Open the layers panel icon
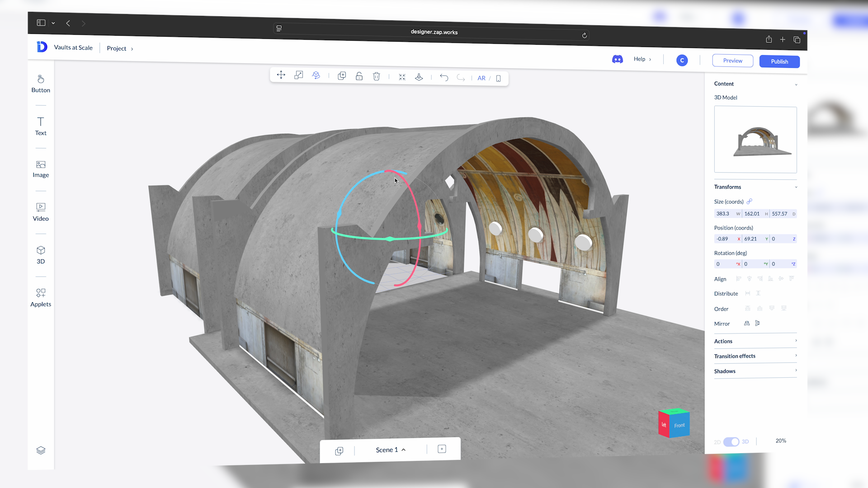This screenshot has width=868, height=488. coord(41,450)
